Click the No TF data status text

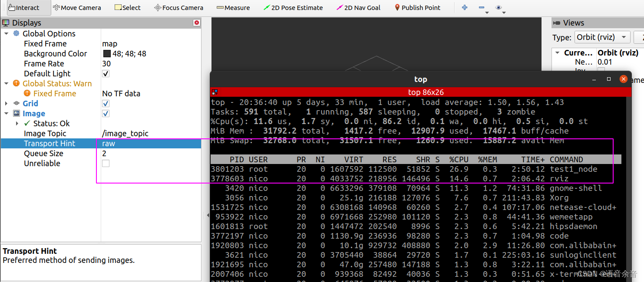tap(121, 93)
